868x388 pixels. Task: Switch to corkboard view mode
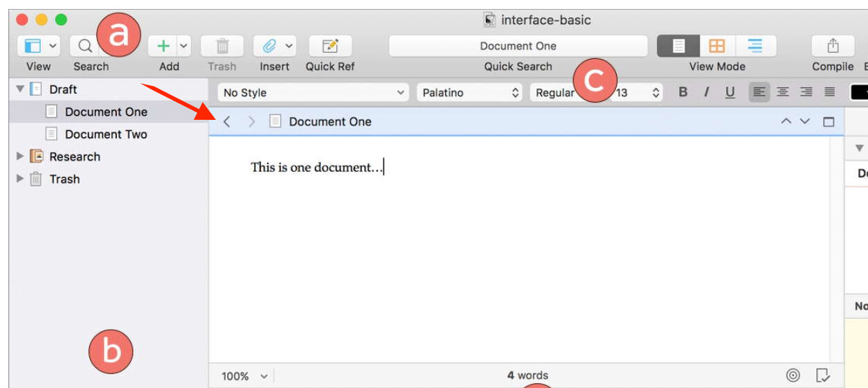[717, 46]
